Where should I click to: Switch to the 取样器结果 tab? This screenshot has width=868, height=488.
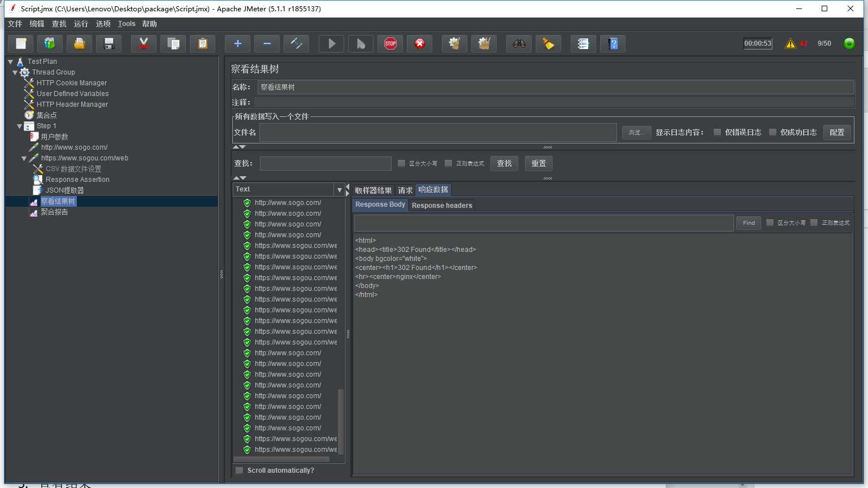pos(373,190)
